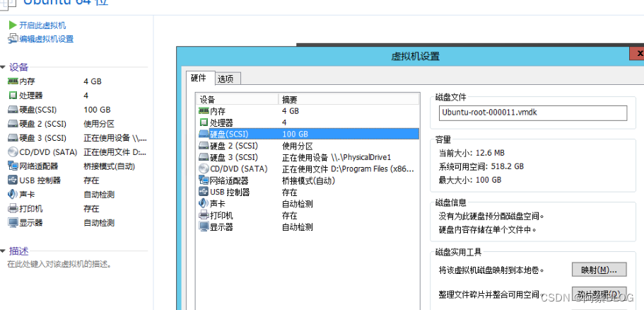Click 系统可用空间: 518.2 GB text
Viewport: 644px width, 310px height.
point(482,166)
